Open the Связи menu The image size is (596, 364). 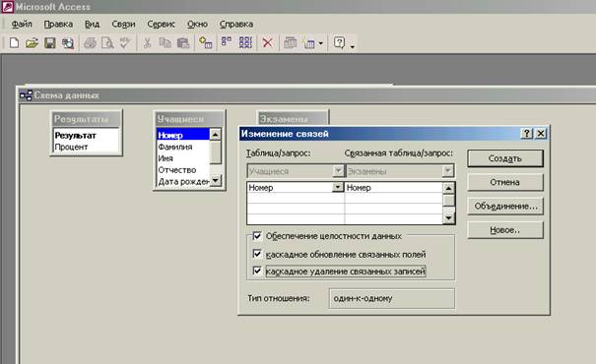(123, 24)
